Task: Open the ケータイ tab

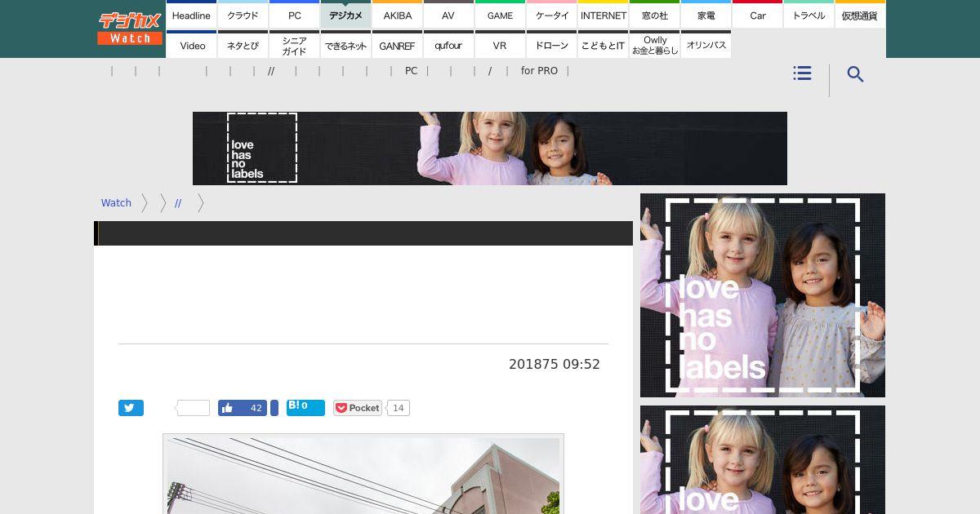Action: click(551, 15)
